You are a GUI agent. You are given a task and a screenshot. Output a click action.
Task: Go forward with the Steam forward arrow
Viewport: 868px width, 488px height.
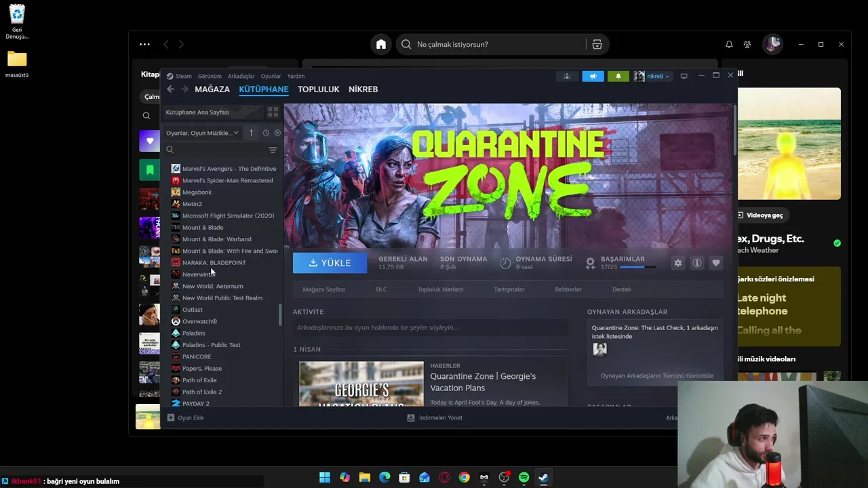pos(184,89)
